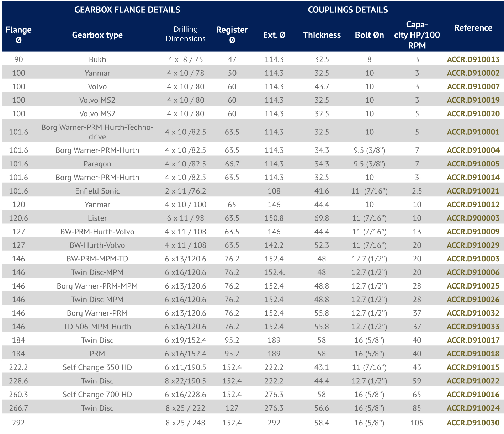This screenshot has width=504, height=434.
Task: Click reference code ACCR.D910019
Action: (473, 100)
